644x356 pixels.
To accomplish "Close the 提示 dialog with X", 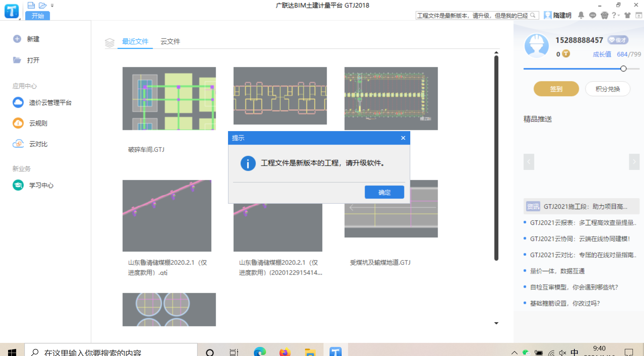I will (403, 138).
